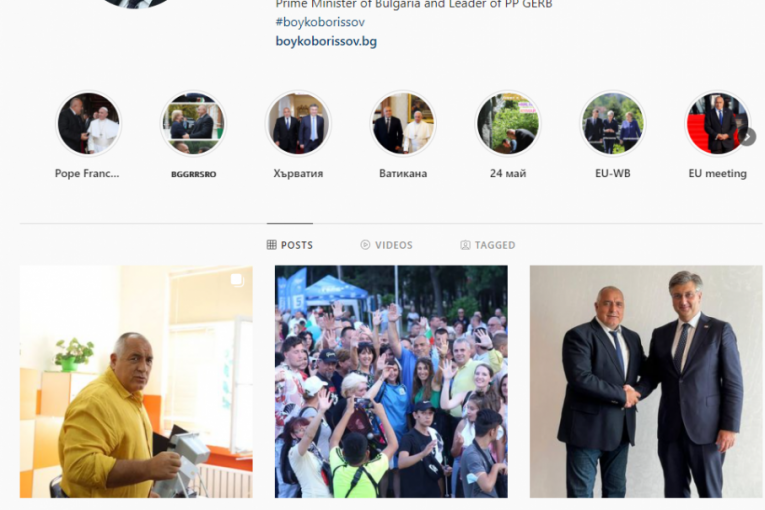Open the #boykoborissov hashtag link

click(x=320, y=22)
